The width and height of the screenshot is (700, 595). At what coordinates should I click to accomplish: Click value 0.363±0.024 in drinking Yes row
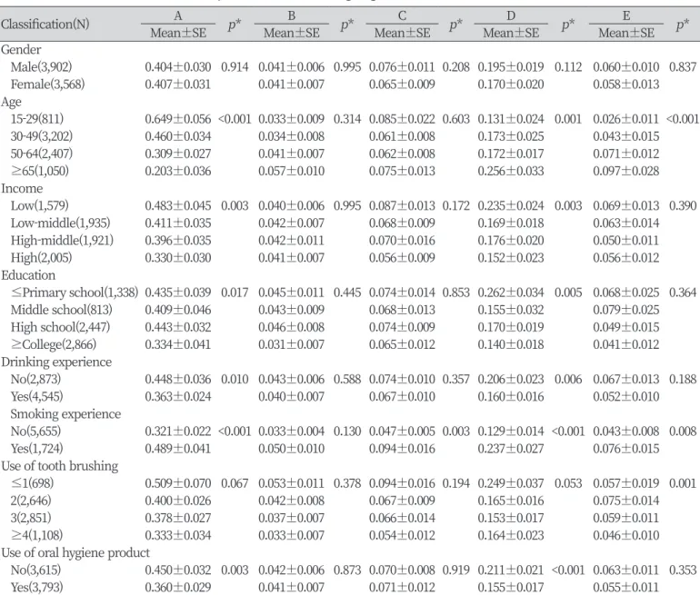177,397
